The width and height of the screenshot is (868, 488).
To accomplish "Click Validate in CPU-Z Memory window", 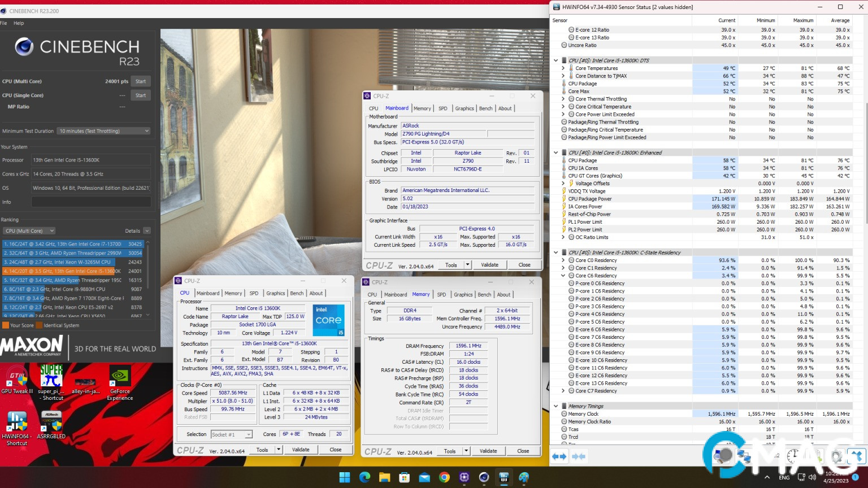I will click(x=488, y=451).
